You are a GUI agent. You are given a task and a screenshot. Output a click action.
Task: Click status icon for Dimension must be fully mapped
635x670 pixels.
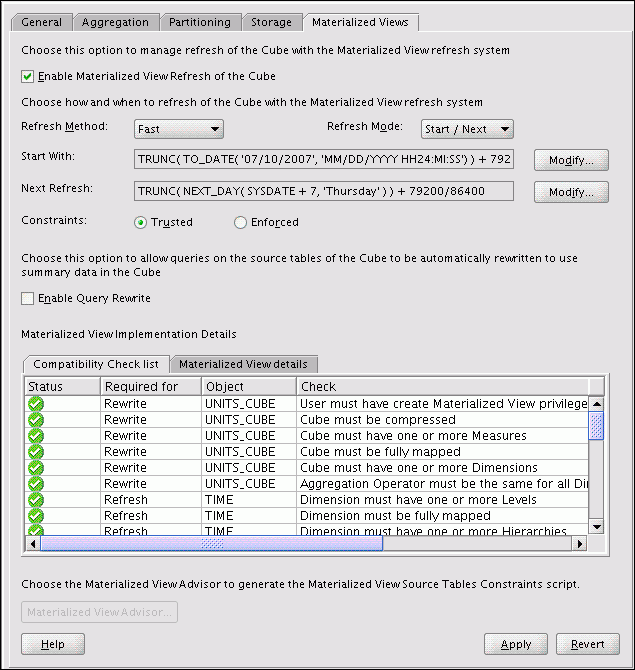pos(36,516)
